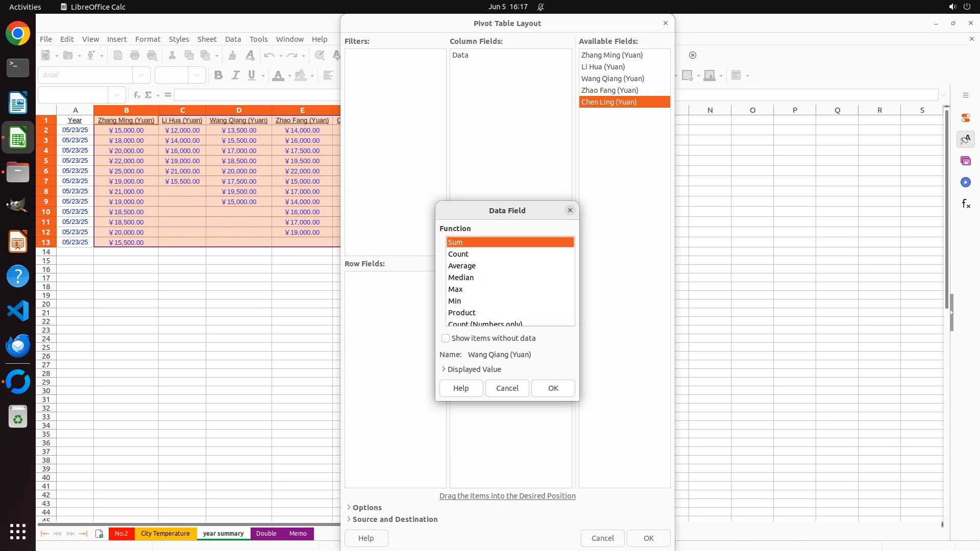The height and width of the screenshot is (551, 980).
Task: Open the Functions fx sidebar icon
Action: (965, 204)
